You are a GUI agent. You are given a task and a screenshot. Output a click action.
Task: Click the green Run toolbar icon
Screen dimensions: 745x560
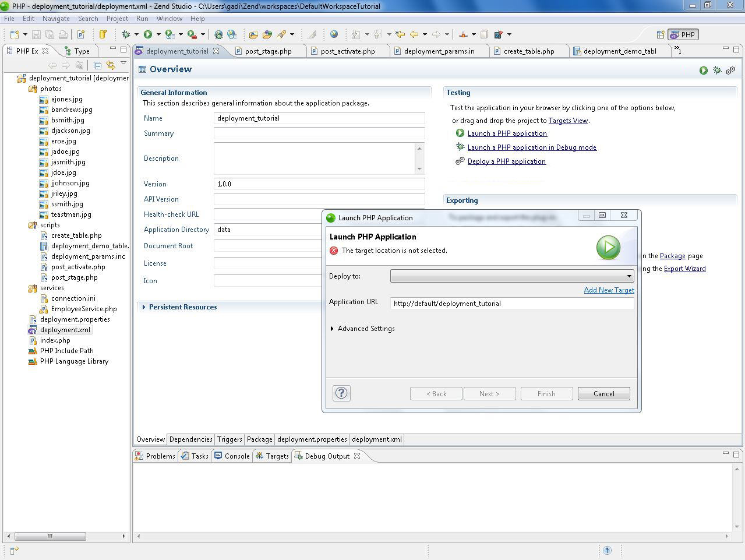[148, 34]
